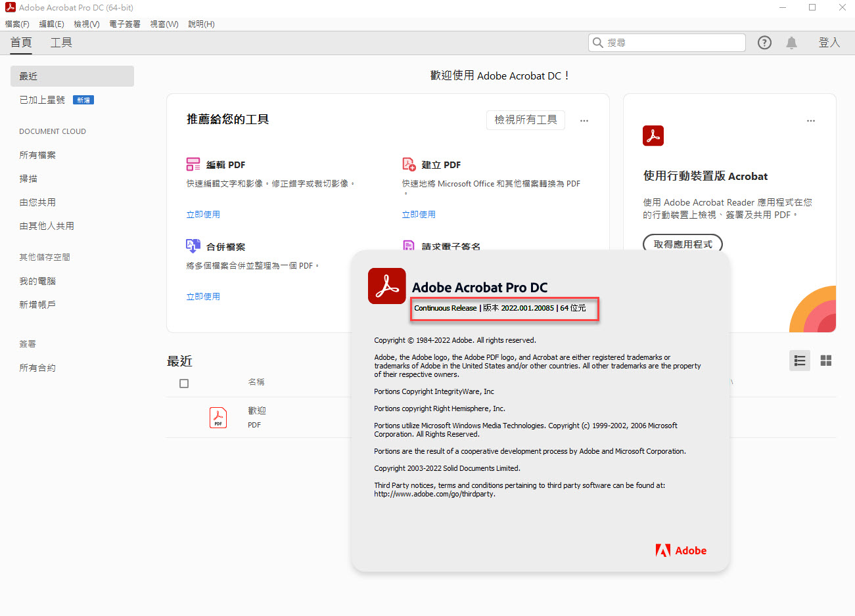Select 掃描 in the sidebar
Screen dimensions: 855x616
click(x=28, y=179)
